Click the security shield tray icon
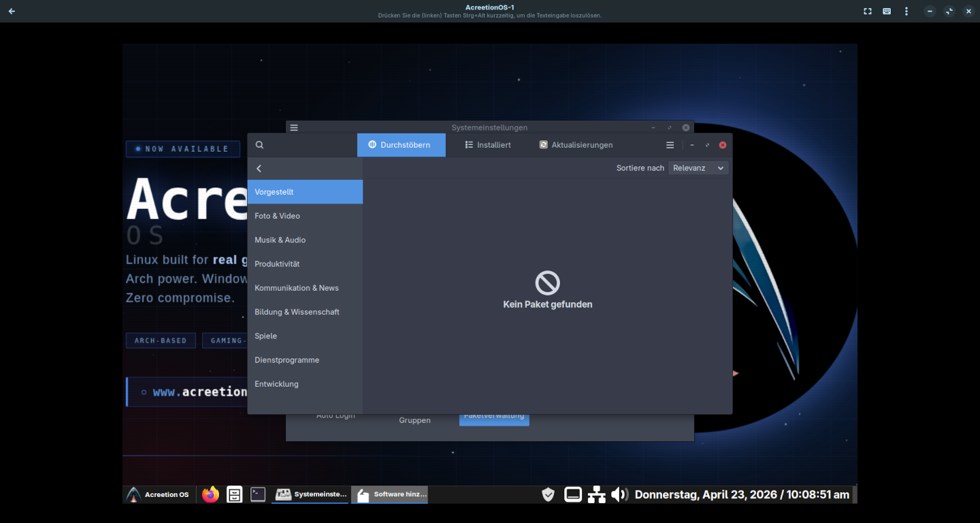 coord(548,494)
